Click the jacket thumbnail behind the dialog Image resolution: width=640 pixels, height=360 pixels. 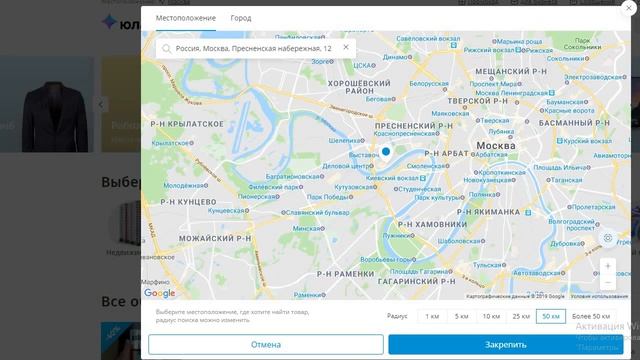pos(55,116)
